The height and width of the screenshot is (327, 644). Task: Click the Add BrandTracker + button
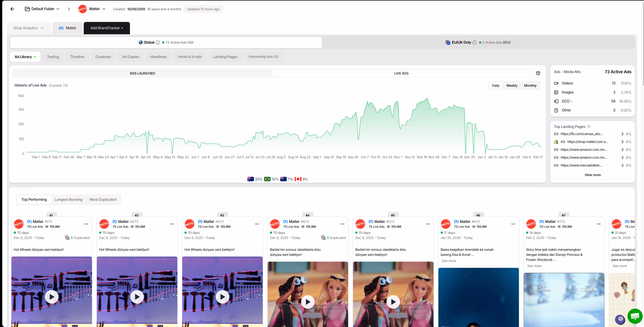tap(107, 28)
